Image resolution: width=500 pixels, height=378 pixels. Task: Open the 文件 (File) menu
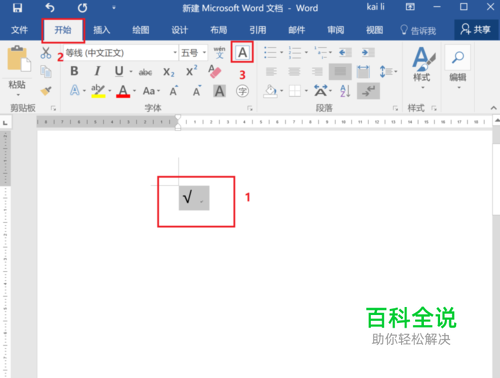tap(19, 30)
